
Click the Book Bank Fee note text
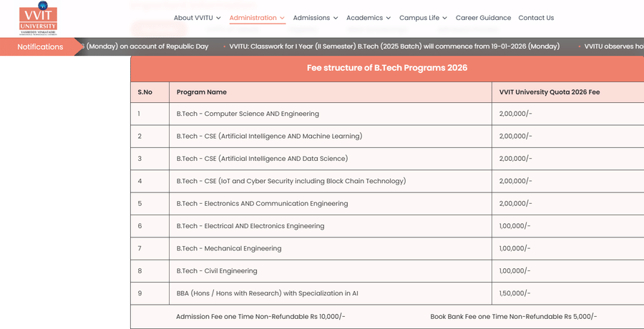tap(513, 316)
